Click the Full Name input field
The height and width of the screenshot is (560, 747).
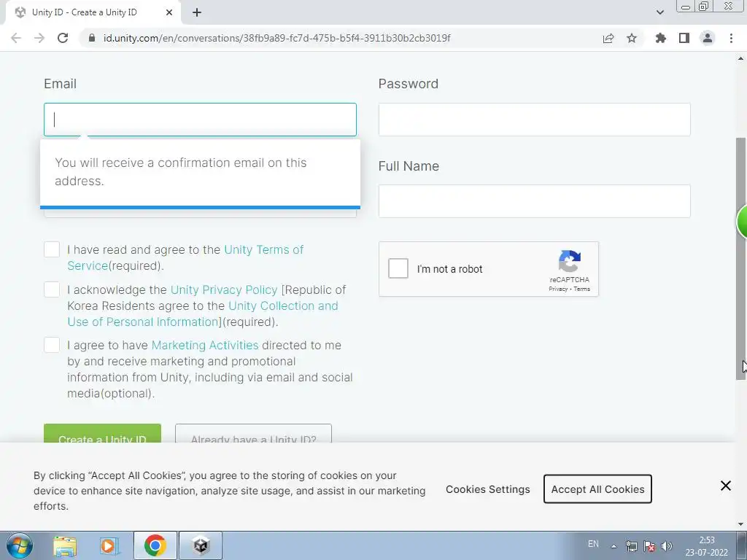coord(535,201)
